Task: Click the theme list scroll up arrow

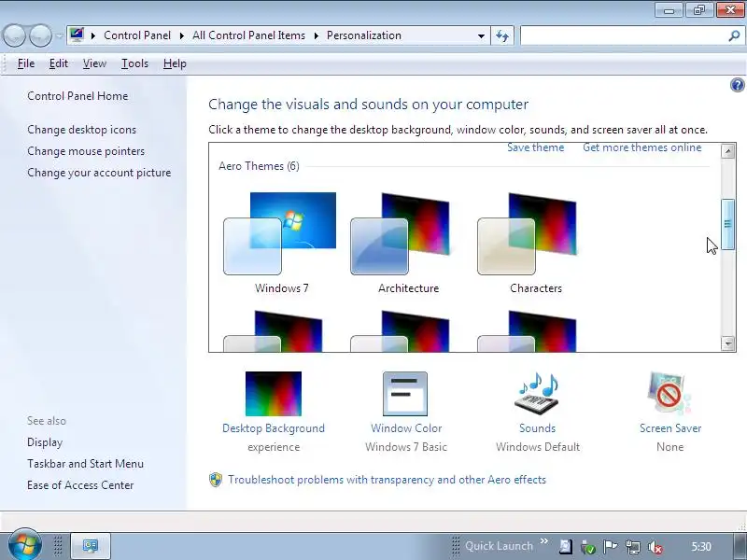Action: (x=727, y=151)
